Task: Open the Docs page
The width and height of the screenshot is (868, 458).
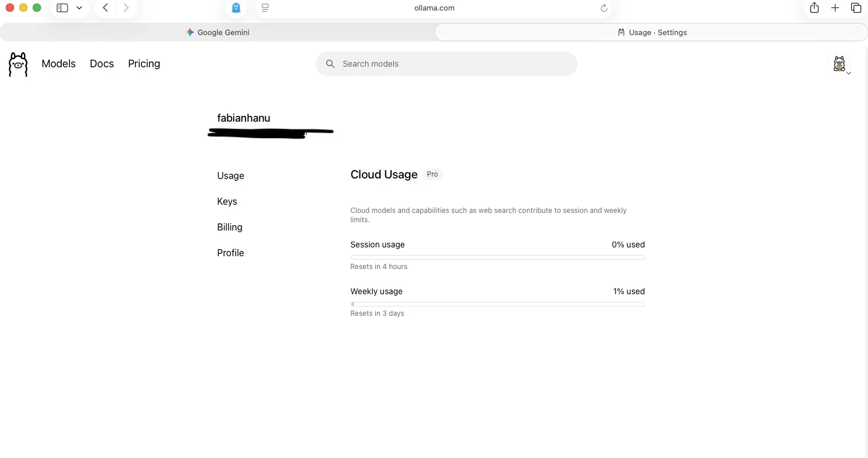Action: coord(102,64)
